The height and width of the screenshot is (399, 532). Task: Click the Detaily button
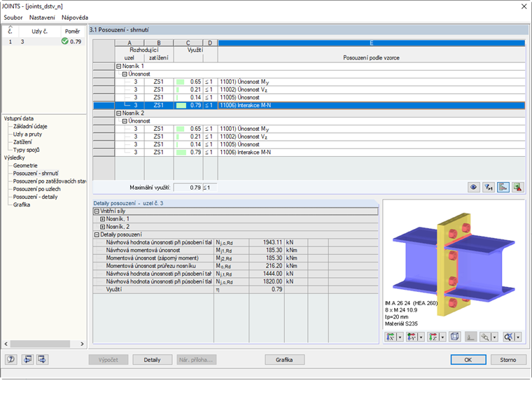152,360
